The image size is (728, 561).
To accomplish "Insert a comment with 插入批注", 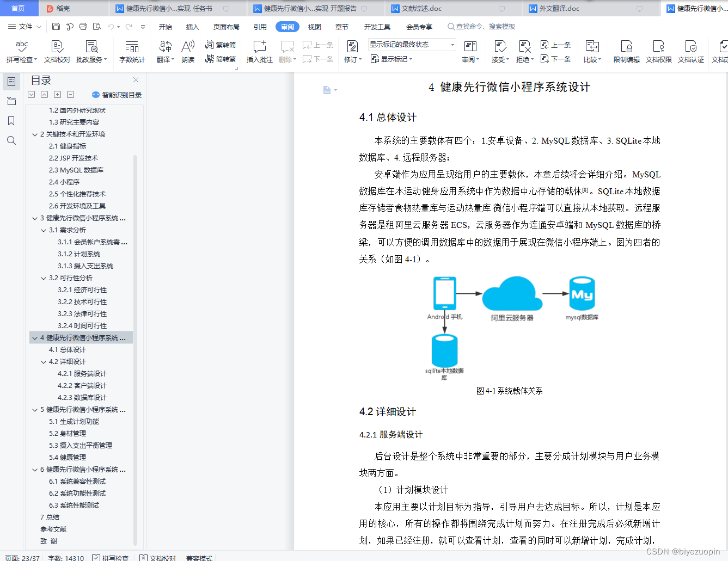I will click(260, 52).
